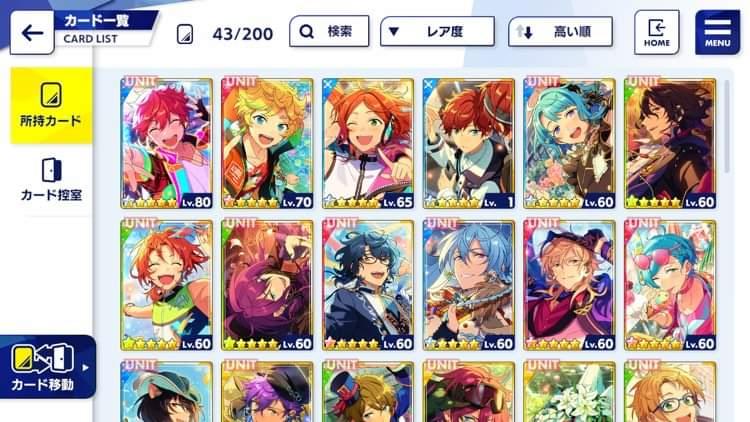Click the card list vertical scrollbar
750x422 pixels.
point(727,126)
